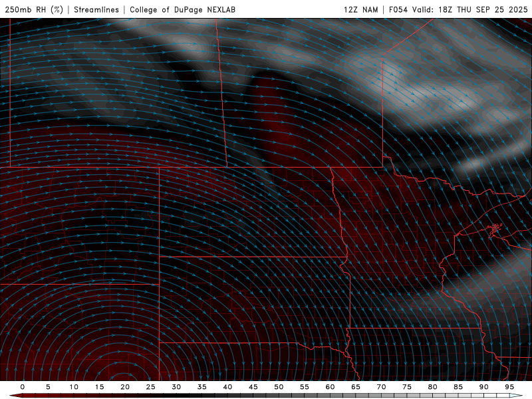Select the "10" color scale label
Screen dimensions: 532x399
coord(74,387)
